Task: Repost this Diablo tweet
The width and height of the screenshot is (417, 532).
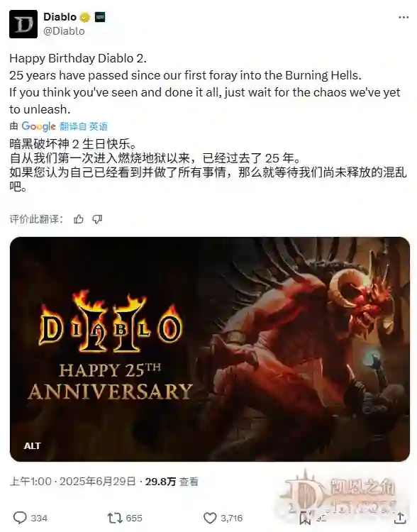Action: tap(114, 518)
